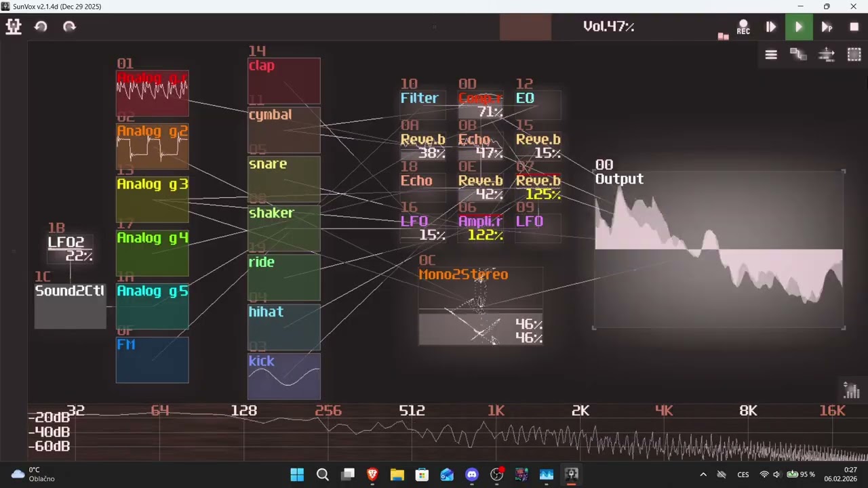Adjust the Vol.47% master volume control

pos(608,26)
